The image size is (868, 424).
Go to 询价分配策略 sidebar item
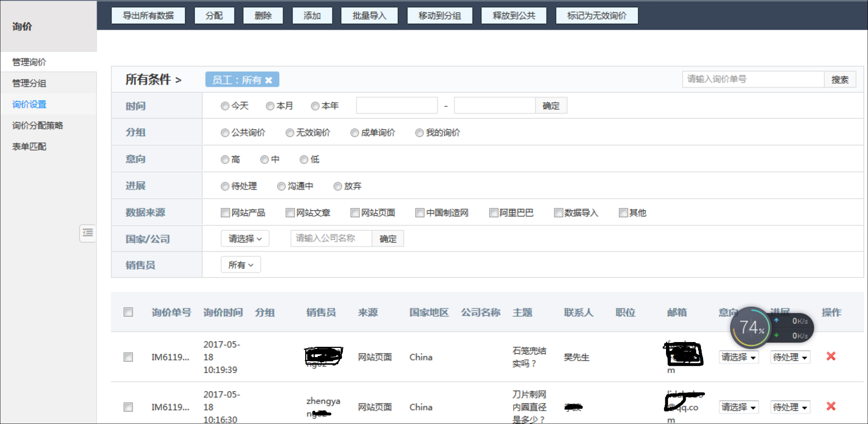coord(37,125)
